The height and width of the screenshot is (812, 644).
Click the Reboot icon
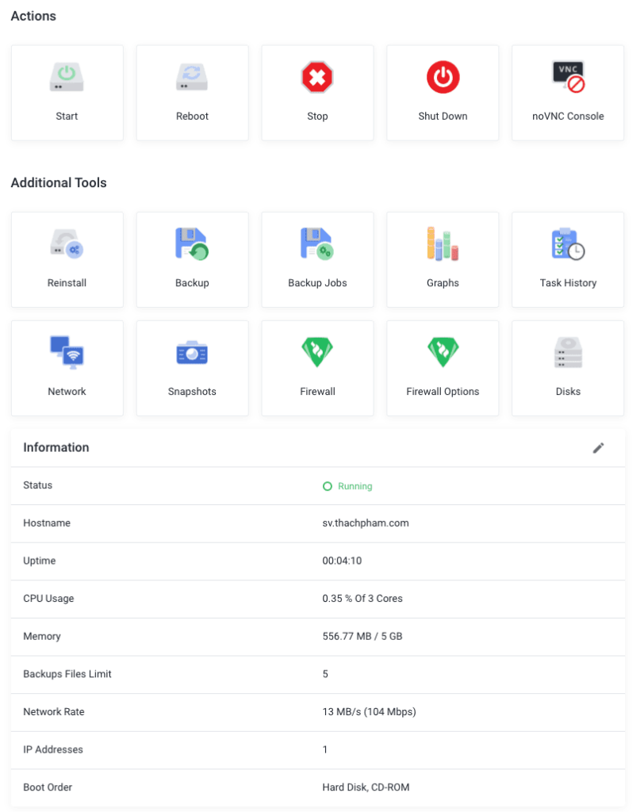(192, 77)
